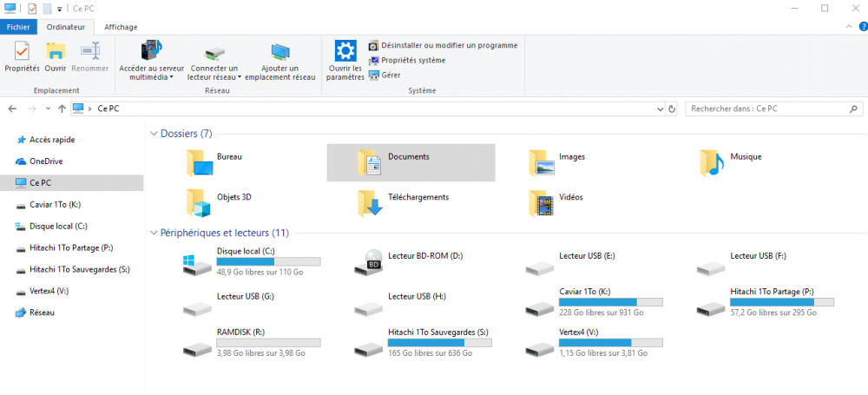
Task: Click the Propriétés ribbon icon
Action: point(22,56)
